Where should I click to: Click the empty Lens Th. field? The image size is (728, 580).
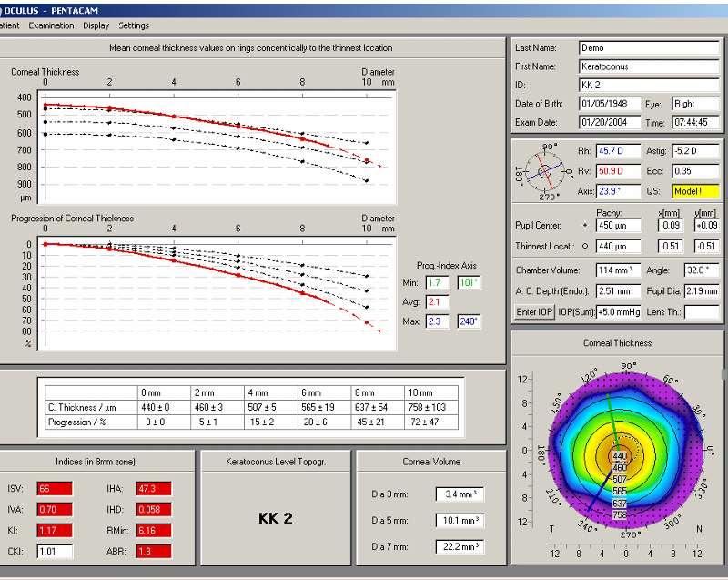pos(702,311)
